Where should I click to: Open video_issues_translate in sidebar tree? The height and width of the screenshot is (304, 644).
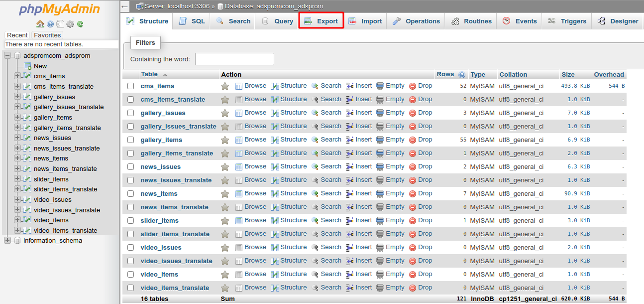click(x=67, y=210)
